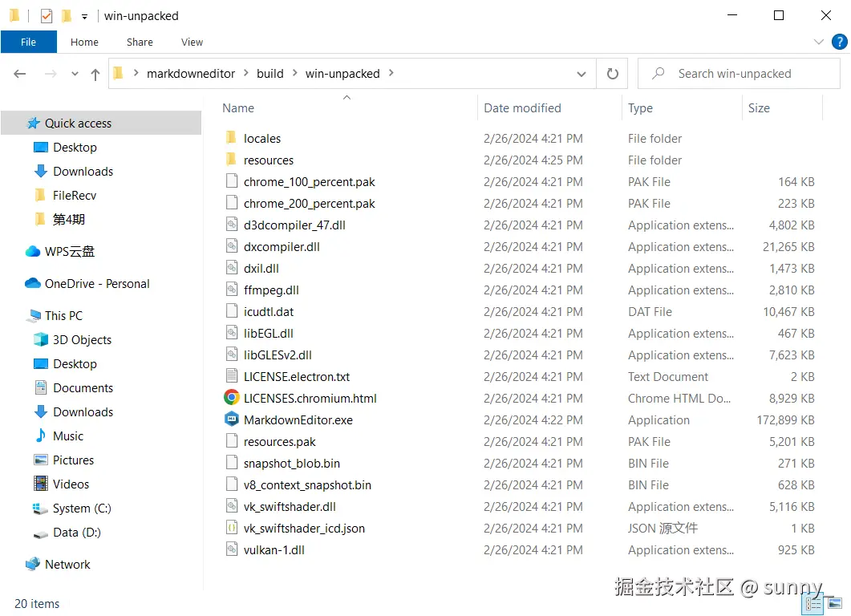The width and height of the screenshot is (851, 616).
Task: Click the markdowneditor breadcrumb segment
Action: point(191,73)
